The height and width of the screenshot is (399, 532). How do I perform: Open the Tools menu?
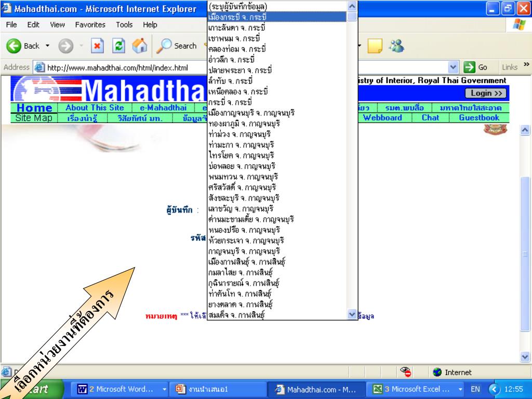[x=124, y=25]
